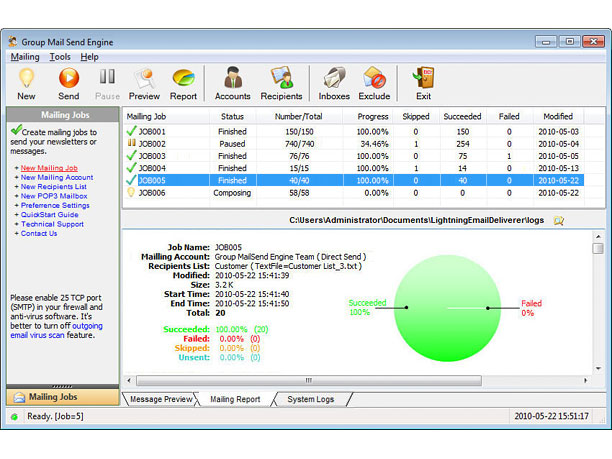The image size is (612, 459).
Task: Click the horizontal scrollbar thumb
Action: pos(309,380)
